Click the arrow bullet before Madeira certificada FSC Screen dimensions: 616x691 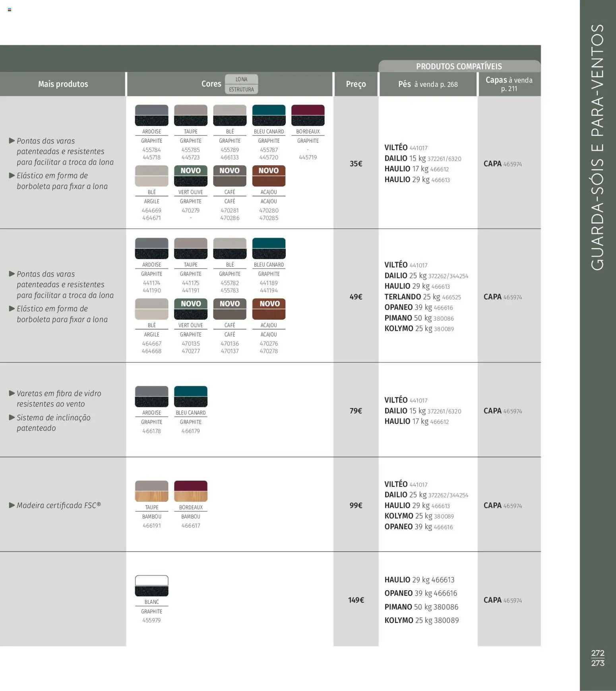(12, 505)
